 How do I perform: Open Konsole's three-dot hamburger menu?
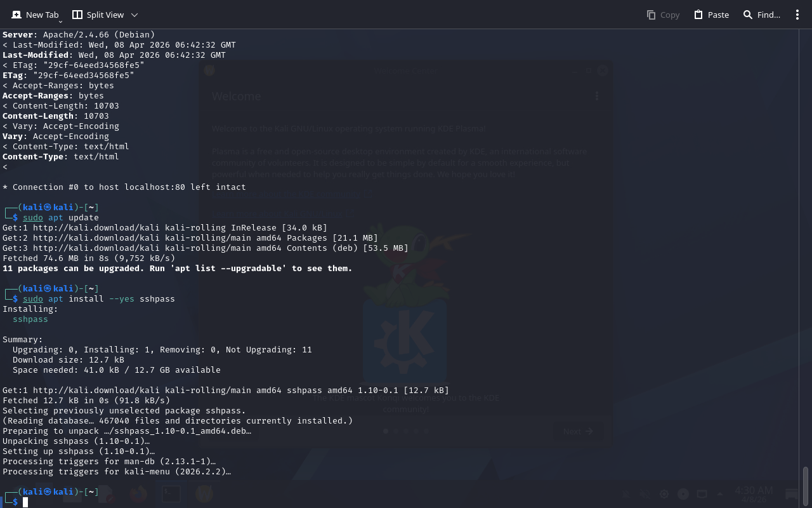[797, 15]
